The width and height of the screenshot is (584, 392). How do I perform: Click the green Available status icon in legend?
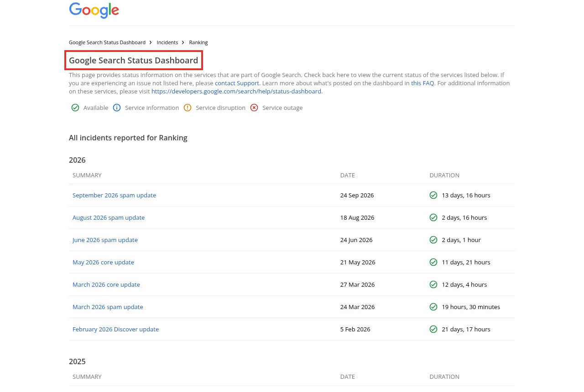(75, 108)
